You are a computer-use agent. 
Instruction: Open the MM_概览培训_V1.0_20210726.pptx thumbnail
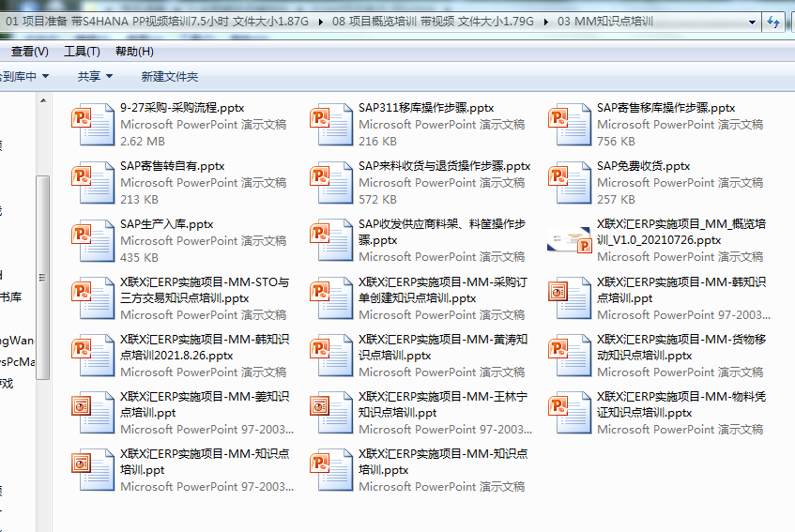tap(570, 240)
